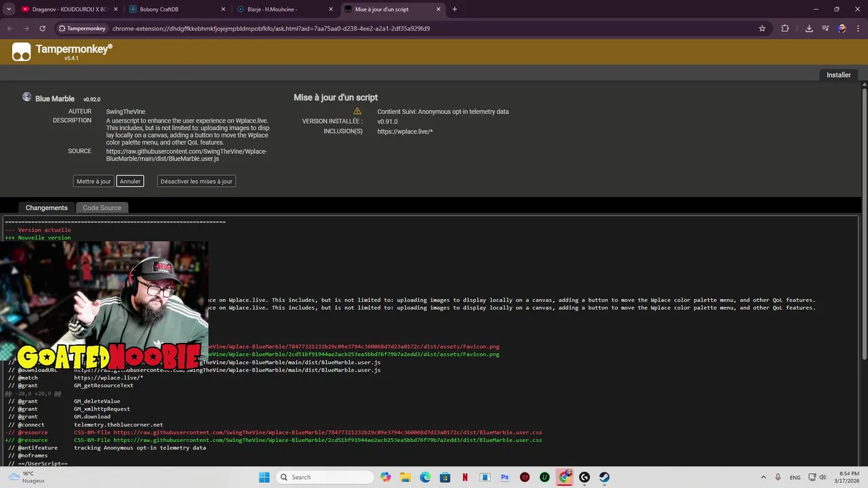Click the Tampermonkey logo in the header
The image size is (868, 488).
(x=22, y=52)
